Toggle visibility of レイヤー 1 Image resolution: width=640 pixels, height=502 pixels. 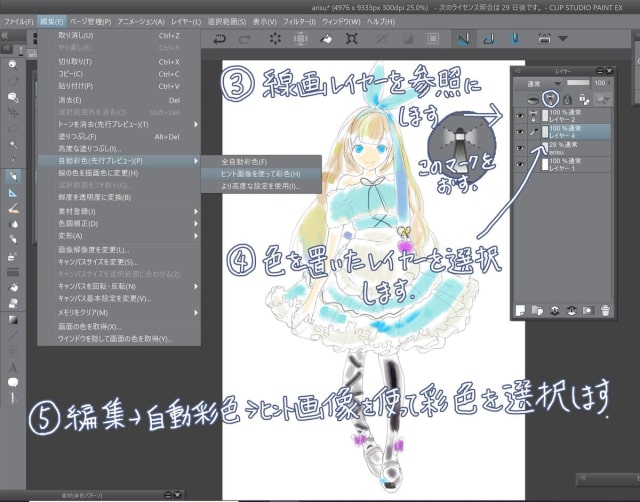pos(520,164)
